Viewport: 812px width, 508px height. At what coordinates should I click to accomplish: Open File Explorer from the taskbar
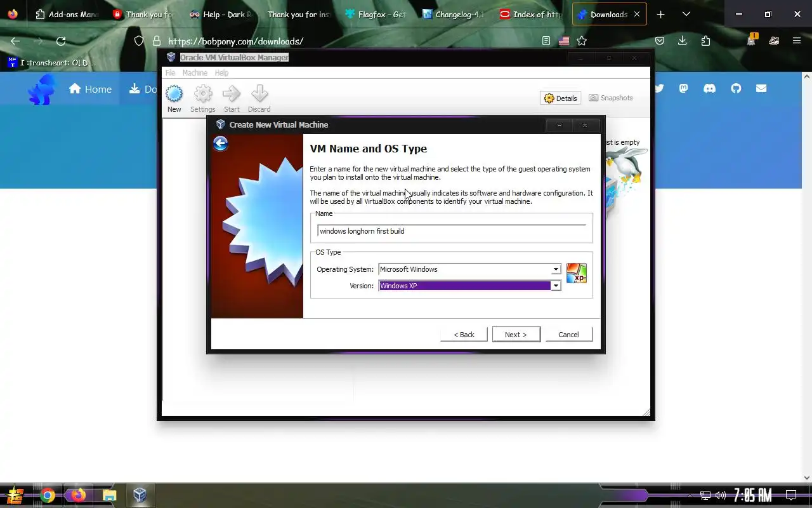click(109, 495)
